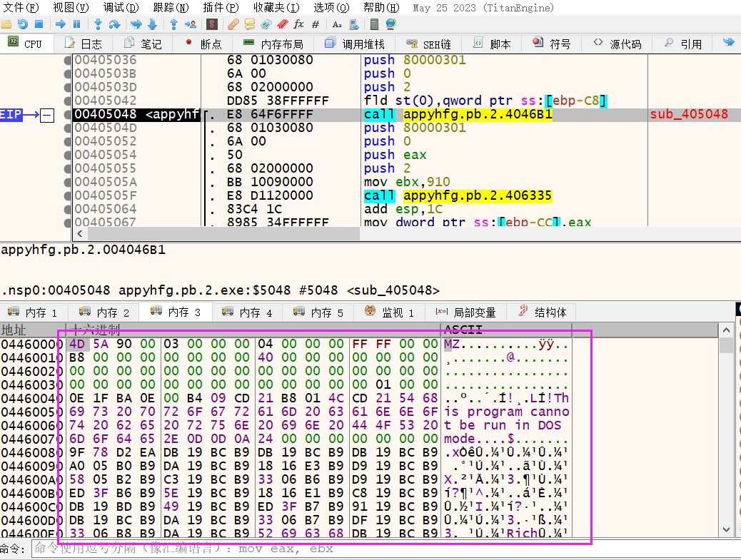
Task: Toggle breakpoint dot at address 00405036
Action: (x=68, y=61)
